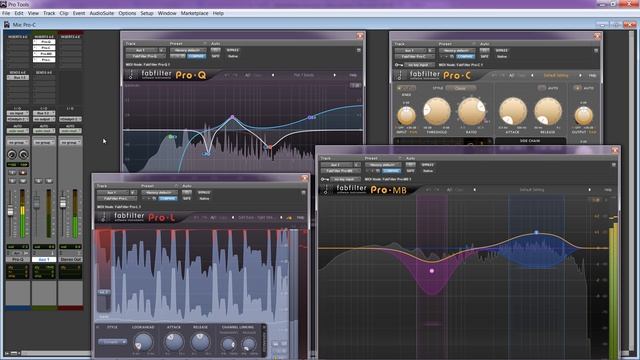Click the purple band handle in Pro-MB
This screenshot has height=360, width=640.
tap(432, 271)
